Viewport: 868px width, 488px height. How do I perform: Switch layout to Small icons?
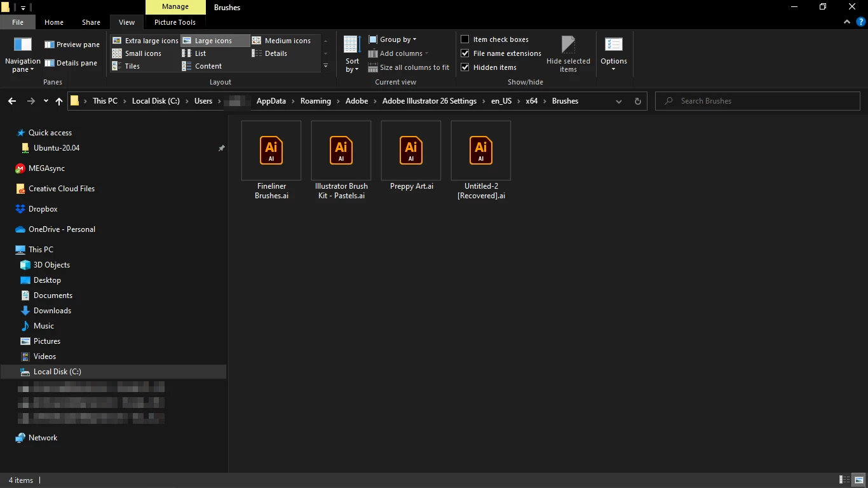click(x=137, y=53)
